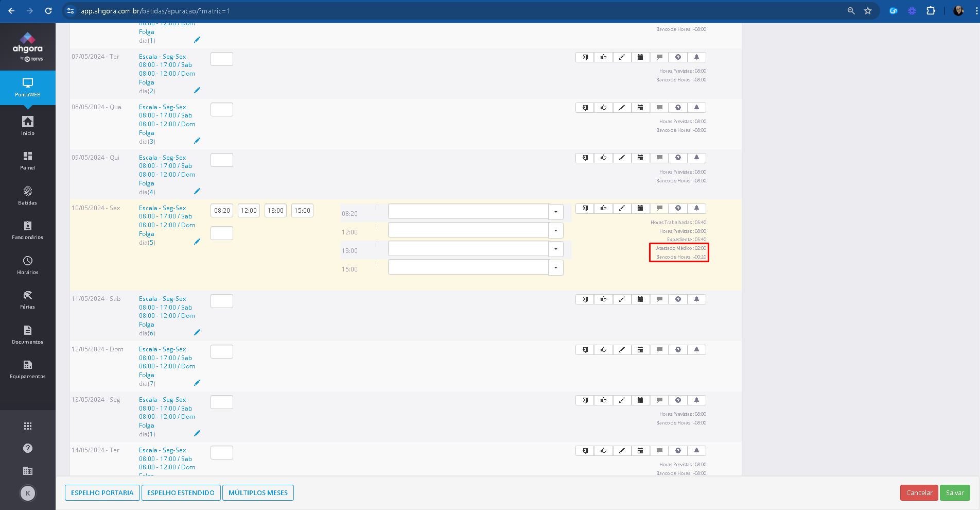Screen dimensions: 980x510
Task: Edit schedule pencil next to dia(5)
Action: (x=197, y=242)
